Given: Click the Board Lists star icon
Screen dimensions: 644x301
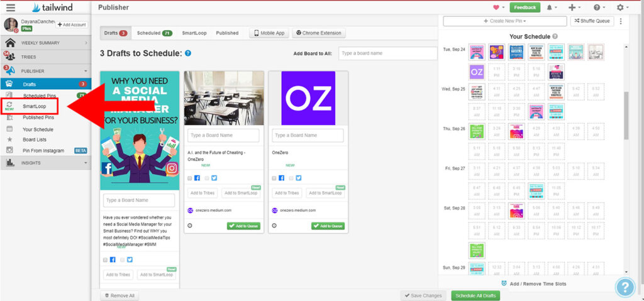Looking at the screenshot, I should [9, 140].
